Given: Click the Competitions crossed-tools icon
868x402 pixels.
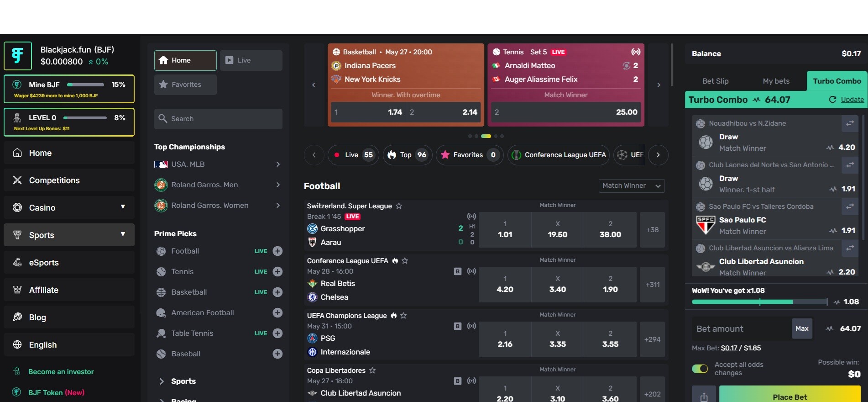Looking at the screenshot, I should coord(17,180).
